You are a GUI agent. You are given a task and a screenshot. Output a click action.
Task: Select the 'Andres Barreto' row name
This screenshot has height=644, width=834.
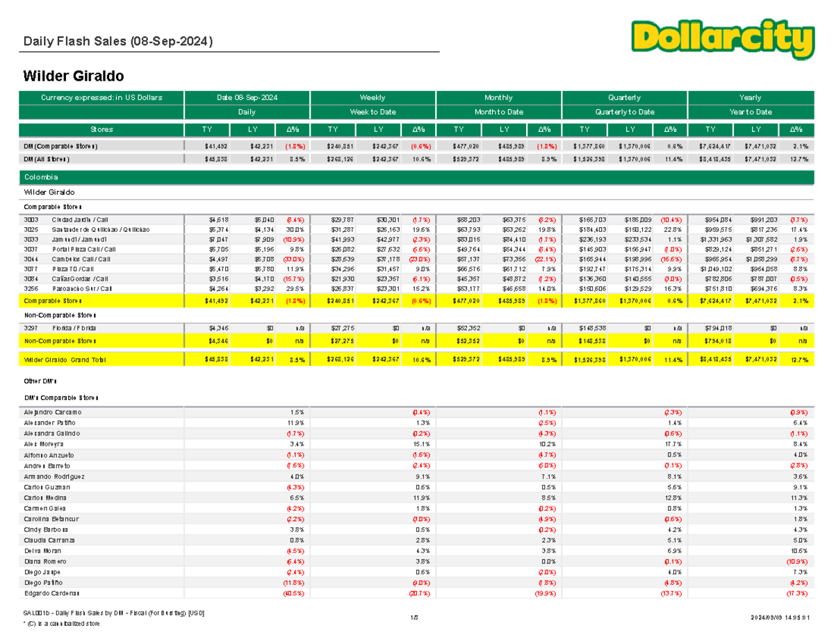[x=48, y=465]
